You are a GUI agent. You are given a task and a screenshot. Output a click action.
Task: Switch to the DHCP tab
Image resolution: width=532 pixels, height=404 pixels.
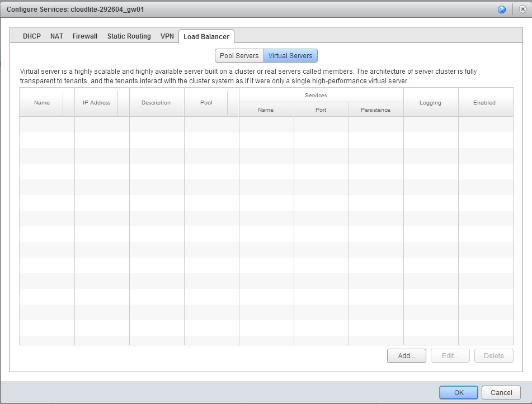(x=31, y=36)
